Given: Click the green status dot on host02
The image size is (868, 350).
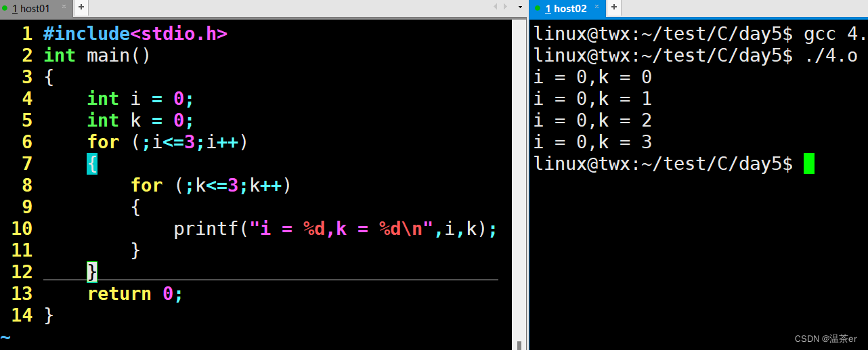Looking at the screenshot, I should click(536, 8).
